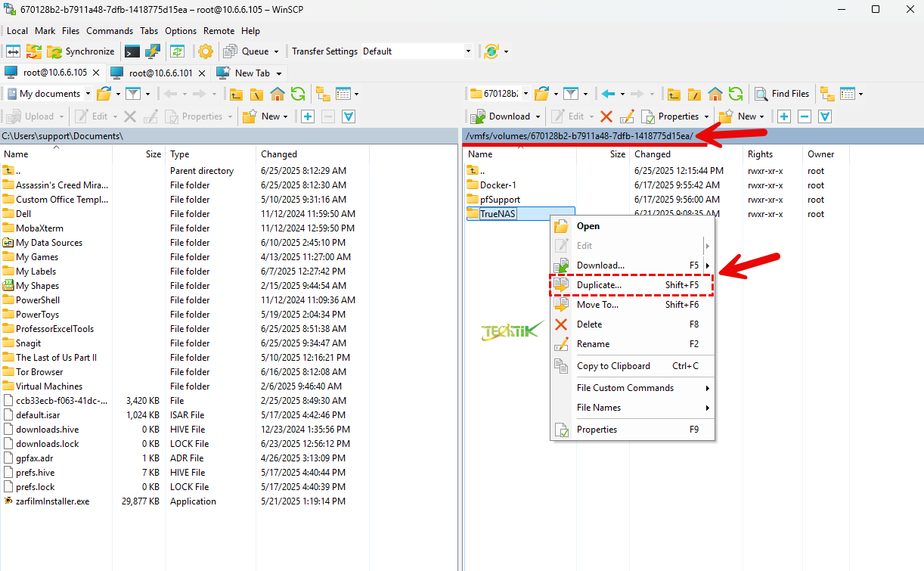The height and width of the screenshot is (571, 924).
Task: Choose Duplicate... in the context menu
Action: pos(632,285)
